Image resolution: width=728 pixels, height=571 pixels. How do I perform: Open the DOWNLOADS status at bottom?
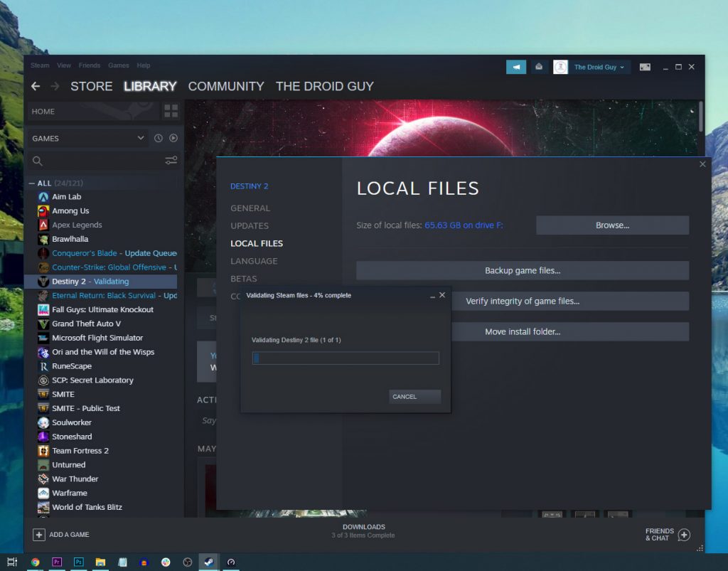(363, 531)
